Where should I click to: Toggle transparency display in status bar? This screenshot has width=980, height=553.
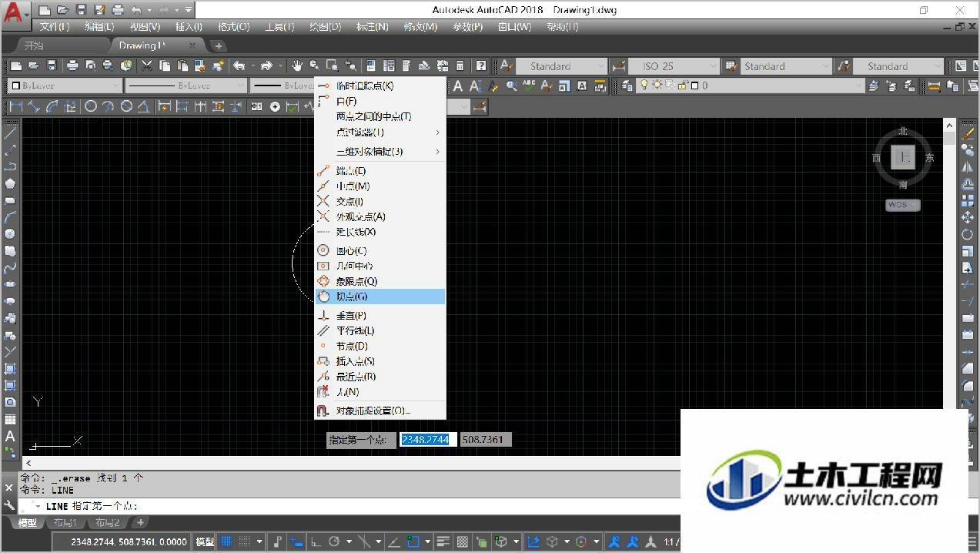(463, 541)
